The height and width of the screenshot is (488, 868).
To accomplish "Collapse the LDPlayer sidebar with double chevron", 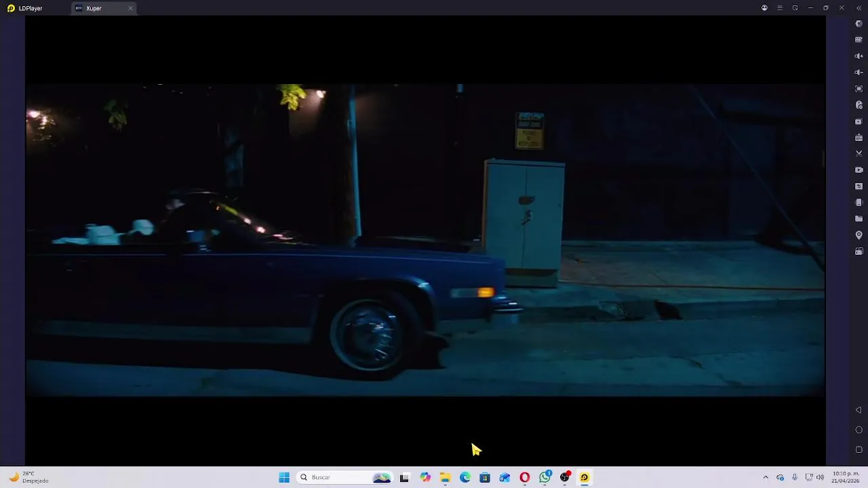I will pos(859,8).
